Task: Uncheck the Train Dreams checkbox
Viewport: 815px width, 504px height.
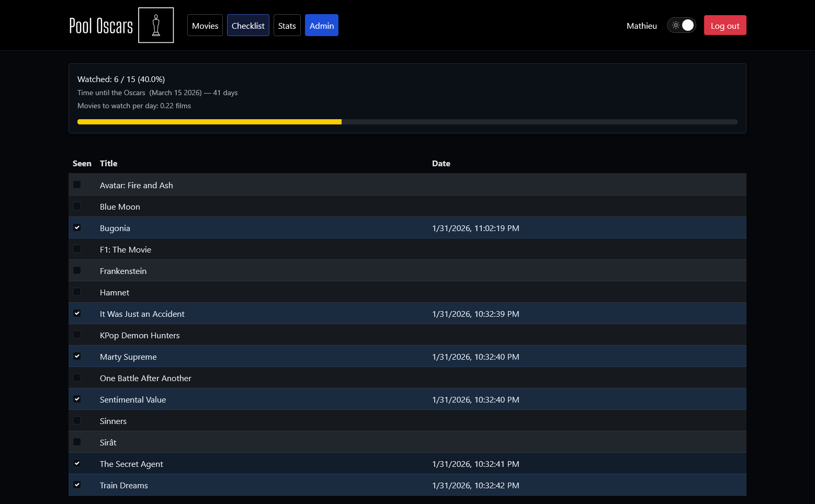Action: pos(77,485)
